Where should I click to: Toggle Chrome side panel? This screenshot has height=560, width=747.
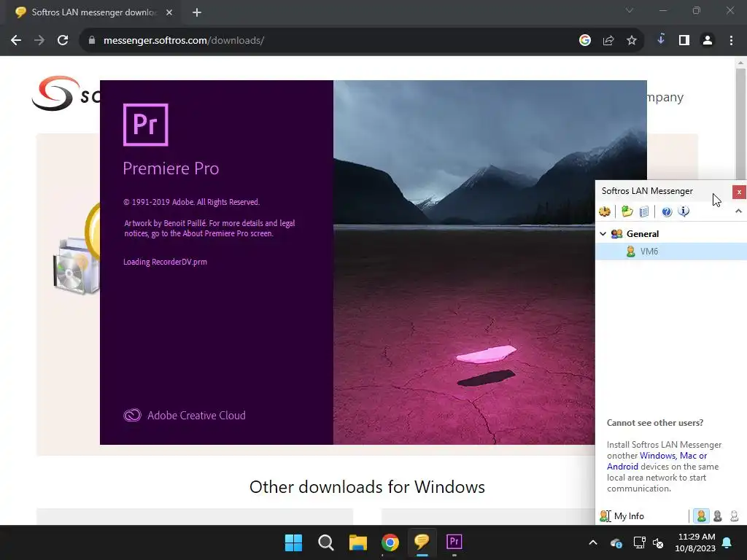pyautogui.click(x=684, y=41)
